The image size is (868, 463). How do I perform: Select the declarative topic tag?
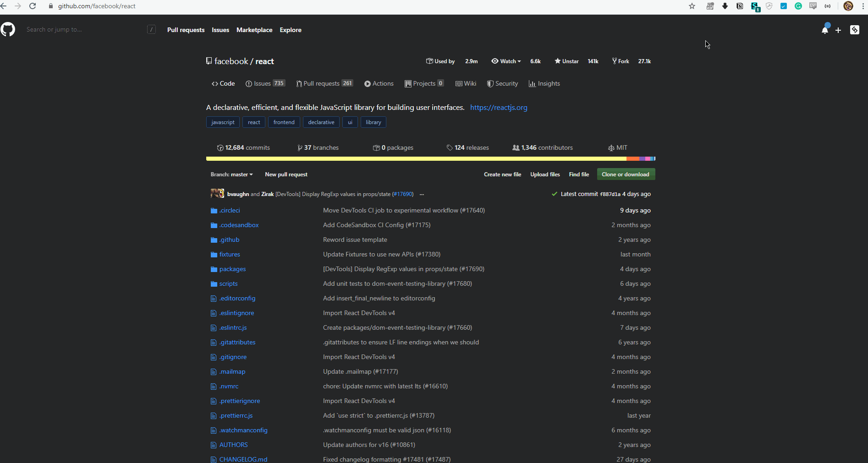(321, 122)
